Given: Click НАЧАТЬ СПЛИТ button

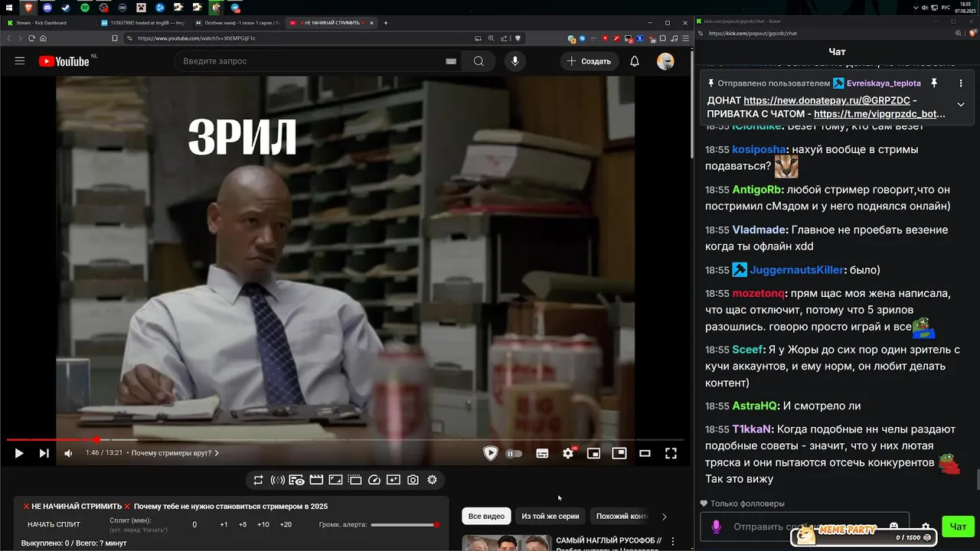Looking at the screenshot, I should point(54,525).
